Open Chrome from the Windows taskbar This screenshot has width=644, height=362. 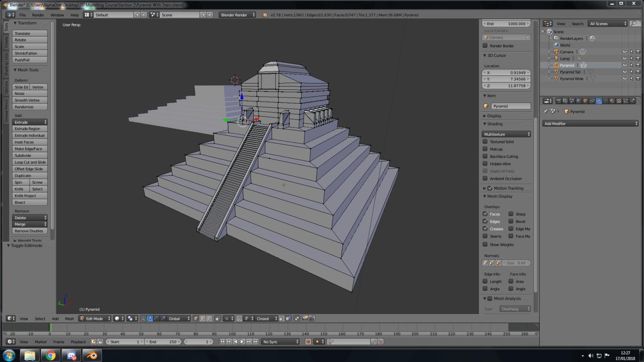coord(50,356)
